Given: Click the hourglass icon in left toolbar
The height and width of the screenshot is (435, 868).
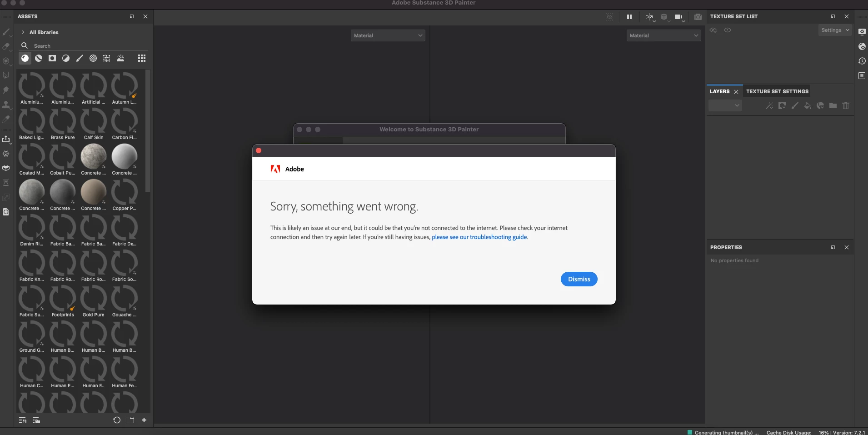Looking at the screenshot, I should [x=6, y=183].
